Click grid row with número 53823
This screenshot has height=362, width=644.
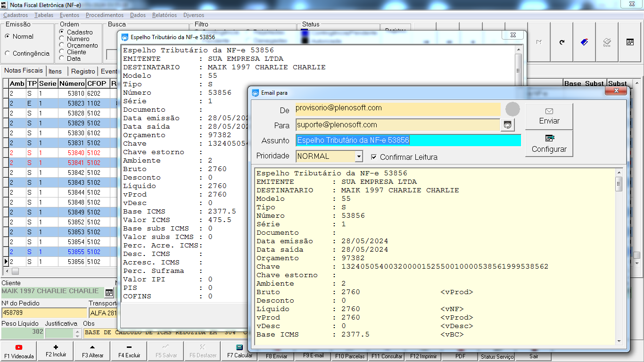[x=59, y=104]
